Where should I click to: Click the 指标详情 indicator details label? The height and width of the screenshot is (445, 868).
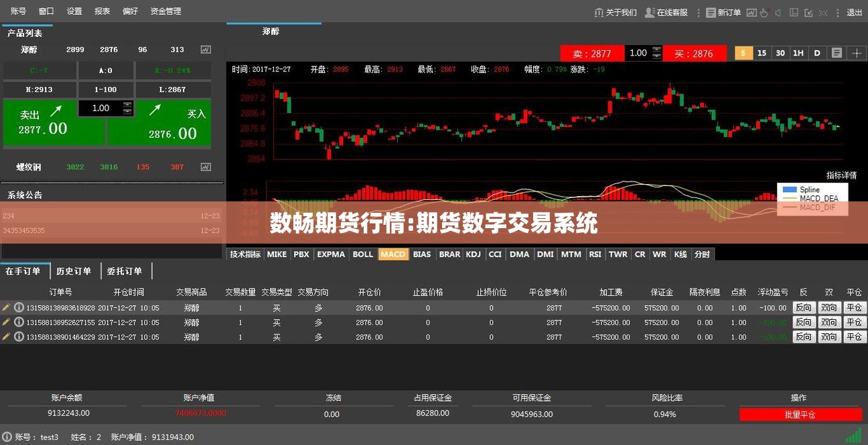tap(841, 175)
